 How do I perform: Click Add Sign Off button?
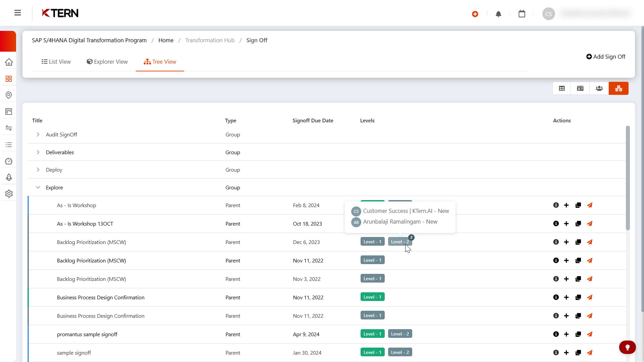coord(606,57)
